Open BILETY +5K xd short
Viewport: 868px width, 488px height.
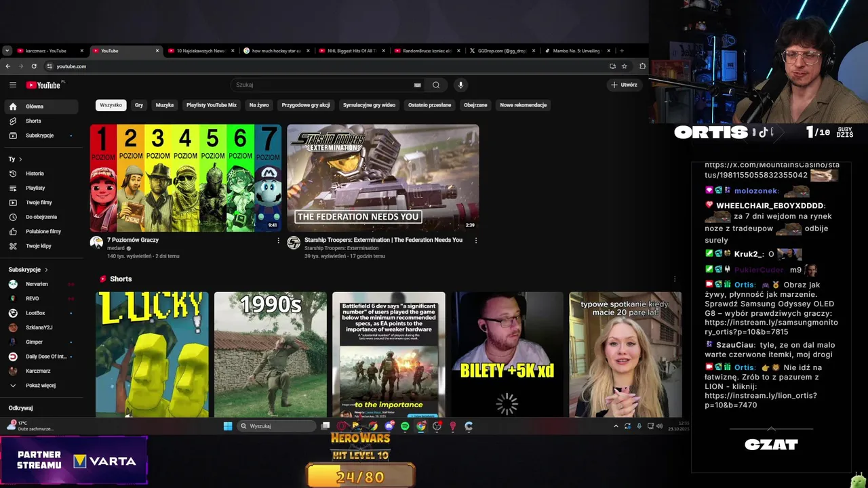507,354
